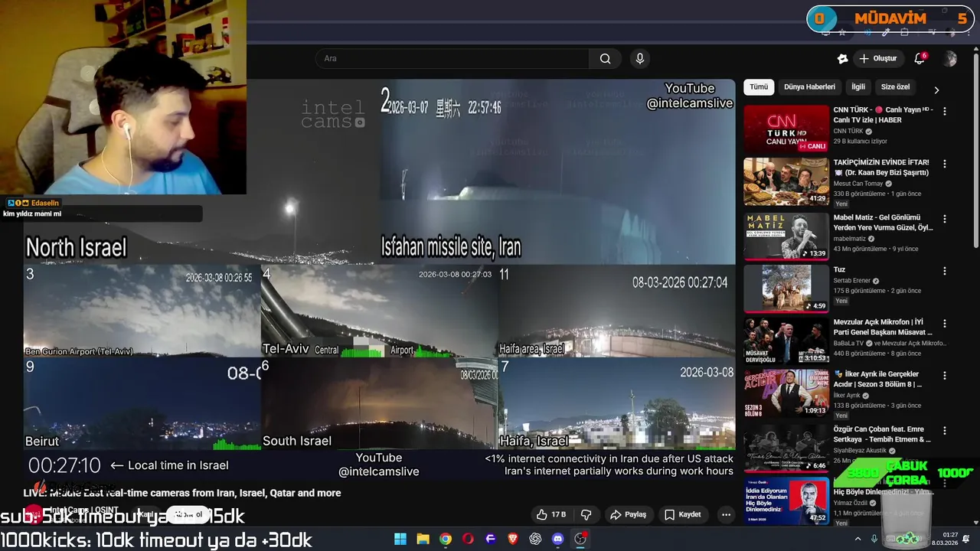Open the account avatar menu
Image resolution: width=980 pixels, height=551 pixels.
(x=950, y=59)
